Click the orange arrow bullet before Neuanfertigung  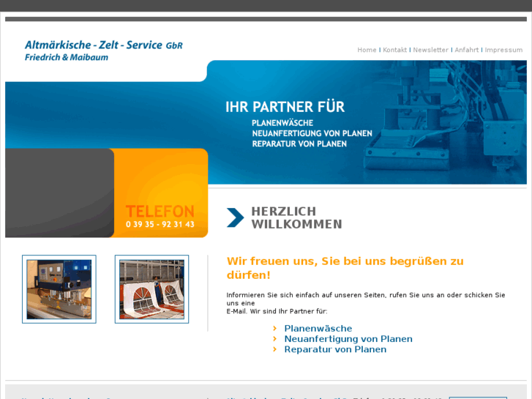point(275,339)
